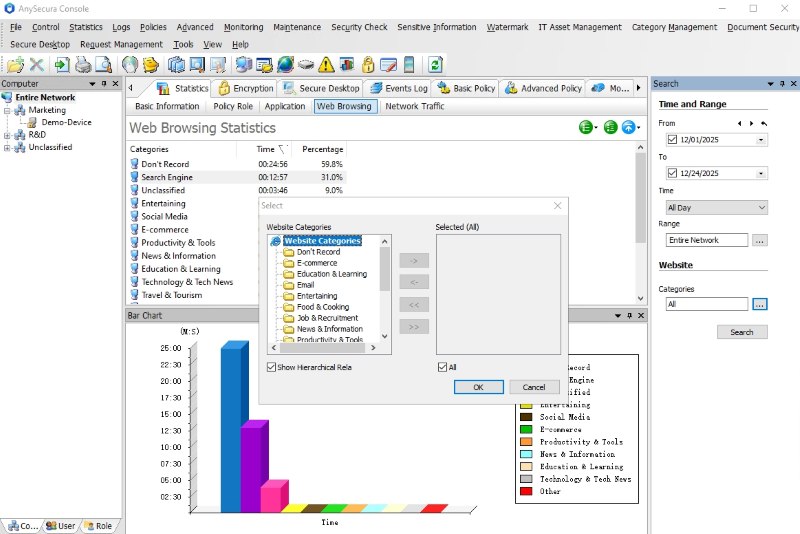Toggle Show Hierarchical Rela checkbox
This screenshot has width=800, height=534.
point(273,367)
